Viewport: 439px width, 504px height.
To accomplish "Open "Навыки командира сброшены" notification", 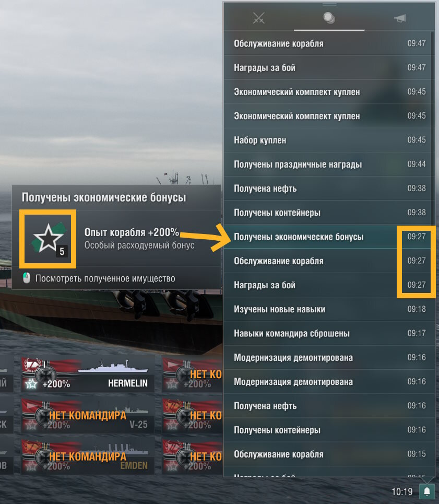I will click(329, 333).
